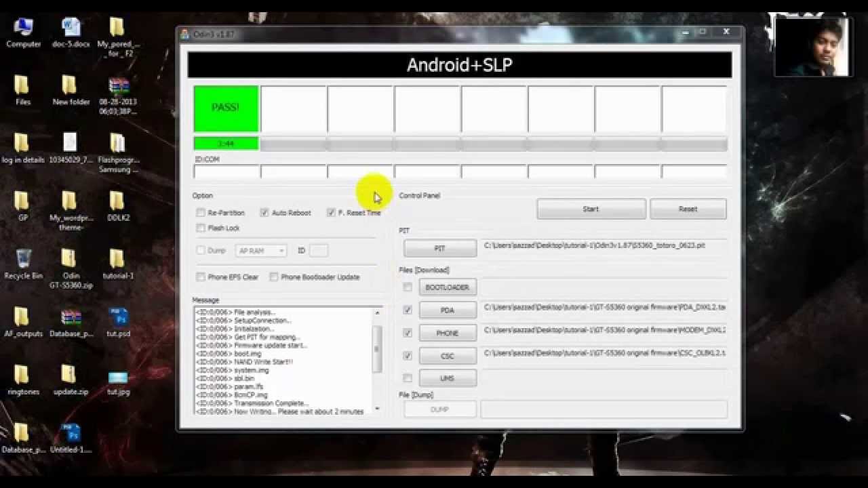
Task: Click the Message log scroll-up arrow
Action: point(377,312)
